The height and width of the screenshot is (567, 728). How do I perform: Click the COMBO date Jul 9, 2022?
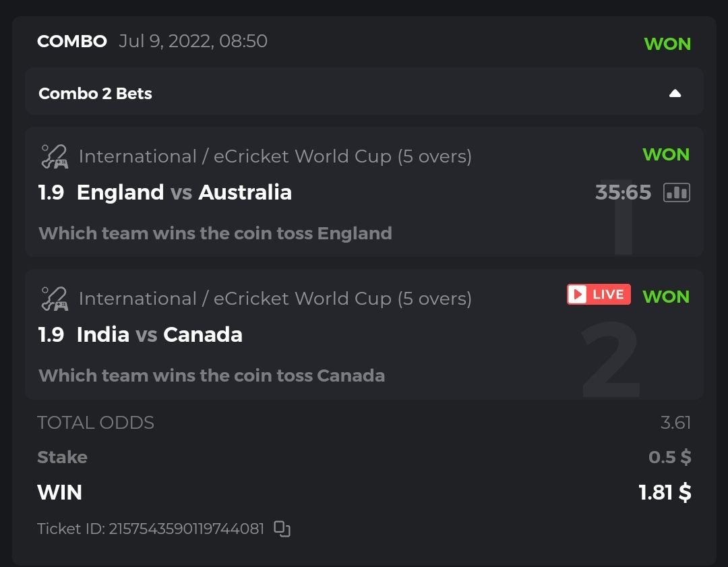point(193,41)
